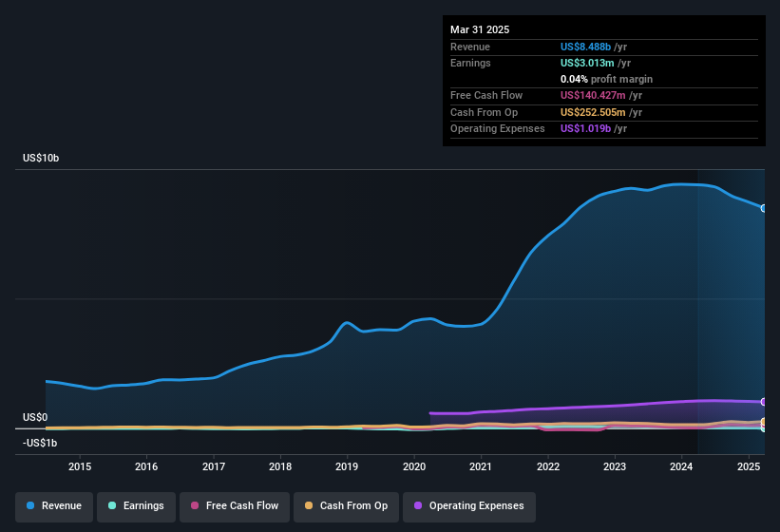Toggle the Cash From Op legend button

click(x=346, y=506)
